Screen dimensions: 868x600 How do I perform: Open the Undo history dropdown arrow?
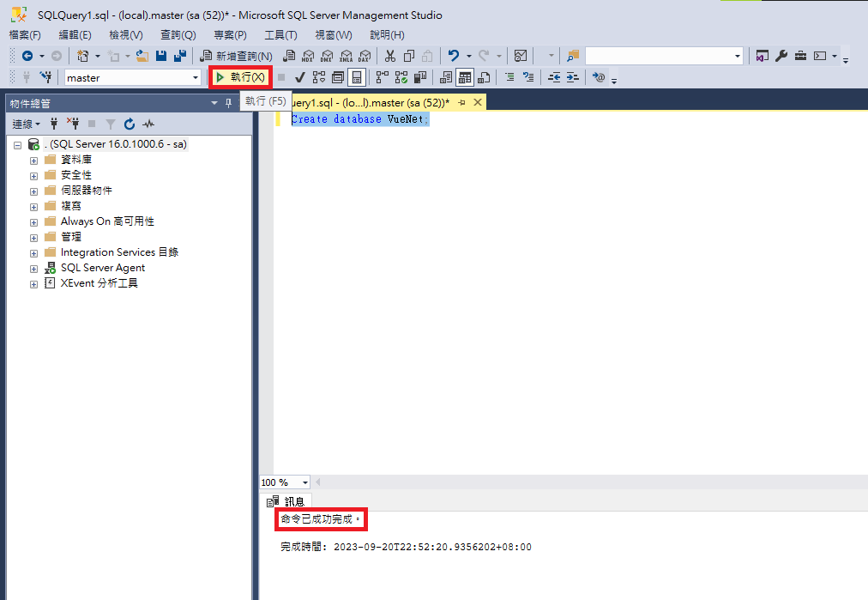469,56
